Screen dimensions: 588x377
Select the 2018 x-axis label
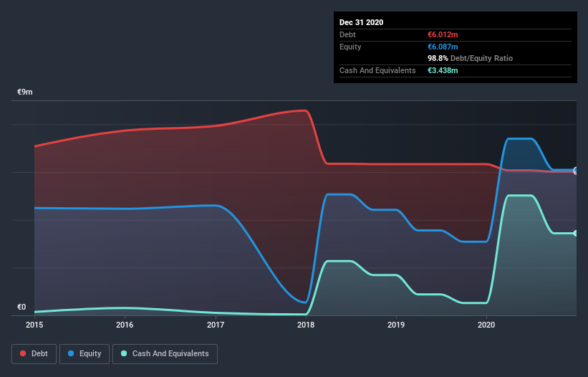306,325
